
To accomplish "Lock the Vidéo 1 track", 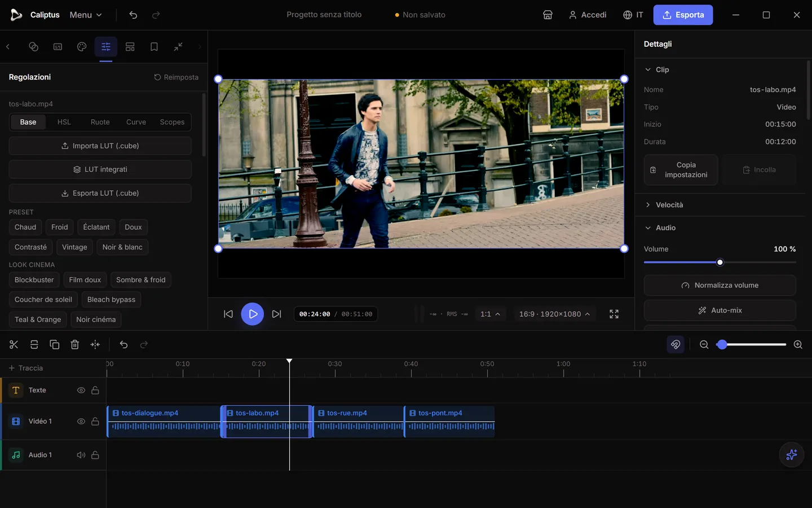I will click(95, 421).
